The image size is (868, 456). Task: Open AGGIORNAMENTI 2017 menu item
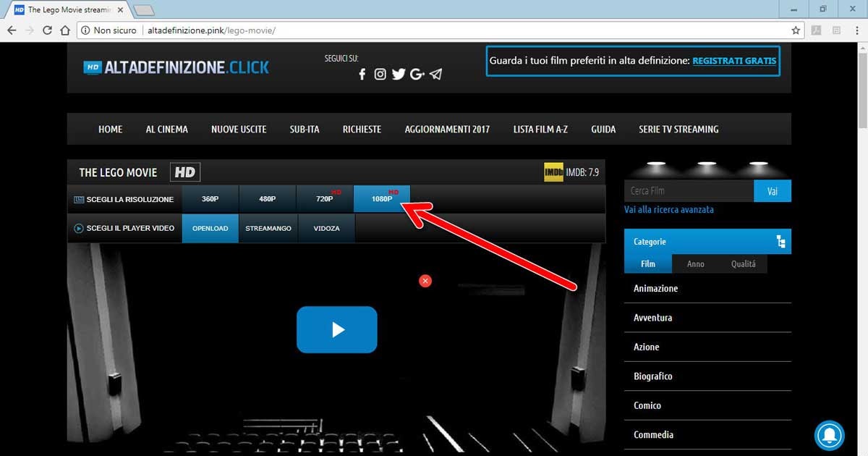coord(447,129)
